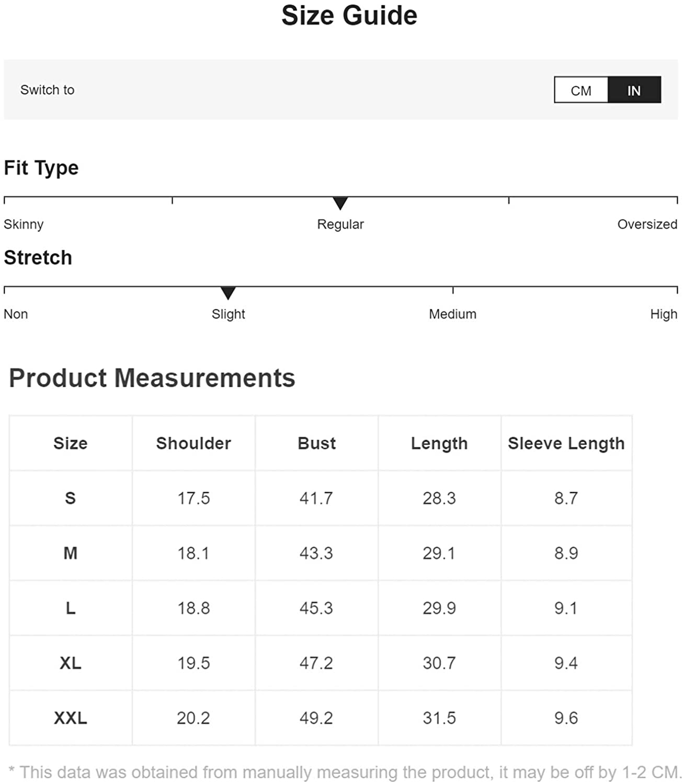Image resolution: width=683 pixels, height=784 pixels.
Task: Click the Fit Type Regular marker
Action: coord(340,203)
